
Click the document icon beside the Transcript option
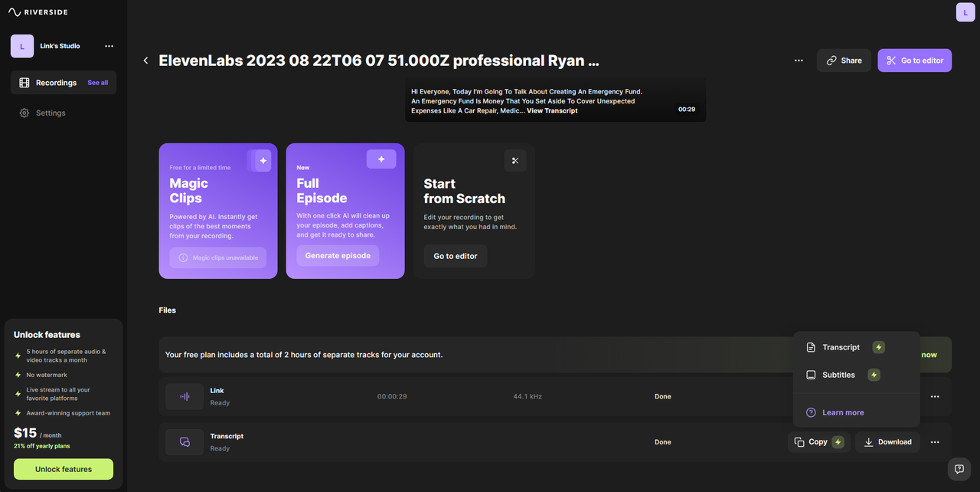click(x=812, y=347)
